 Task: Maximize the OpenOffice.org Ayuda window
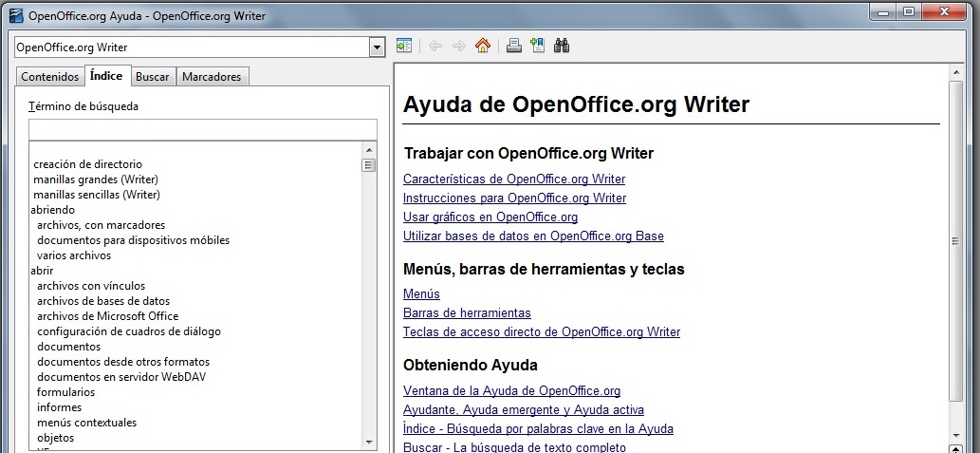tap(908, 11)
